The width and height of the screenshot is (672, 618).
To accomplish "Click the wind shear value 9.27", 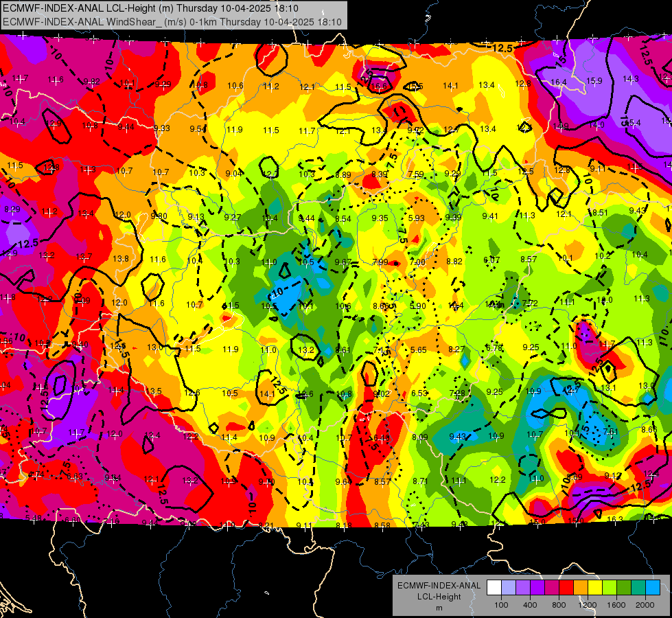I will (x=232, y=217).
